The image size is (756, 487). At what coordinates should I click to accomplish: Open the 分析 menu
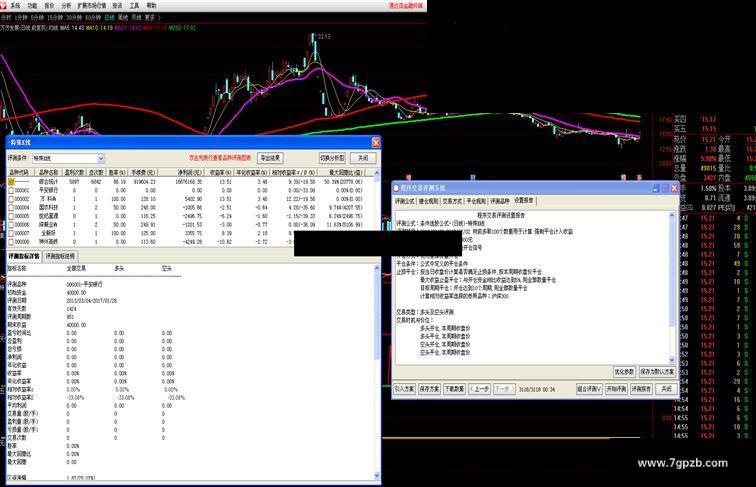[x=66, y=6]
